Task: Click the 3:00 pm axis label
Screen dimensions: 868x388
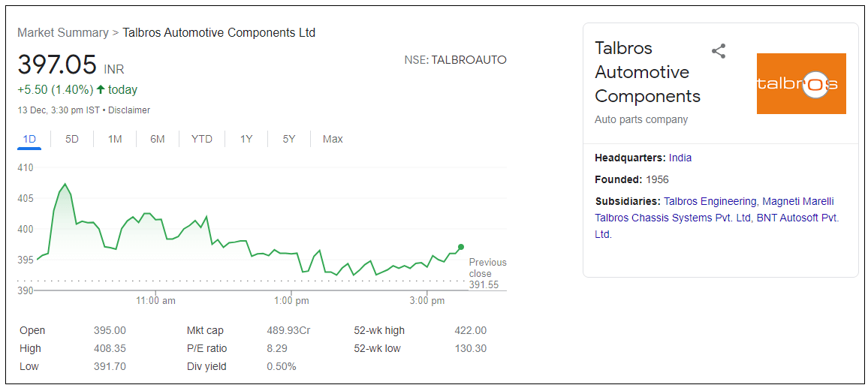Action: [426, 301]
